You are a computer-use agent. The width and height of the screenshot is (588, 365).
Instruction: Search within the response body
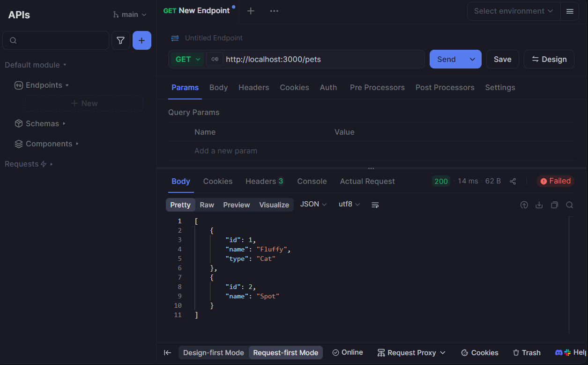pyautogui.click(x=570, y=205)
